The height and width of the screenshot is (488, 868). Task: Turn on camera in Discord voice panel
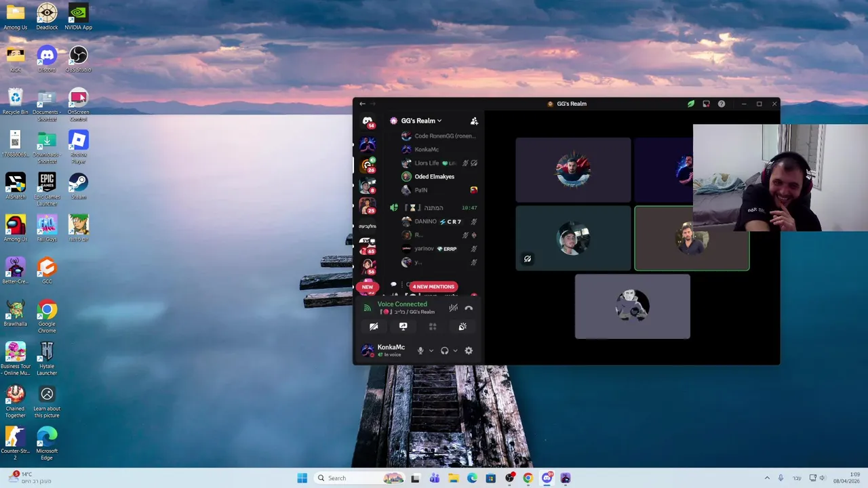click(374, 327)
